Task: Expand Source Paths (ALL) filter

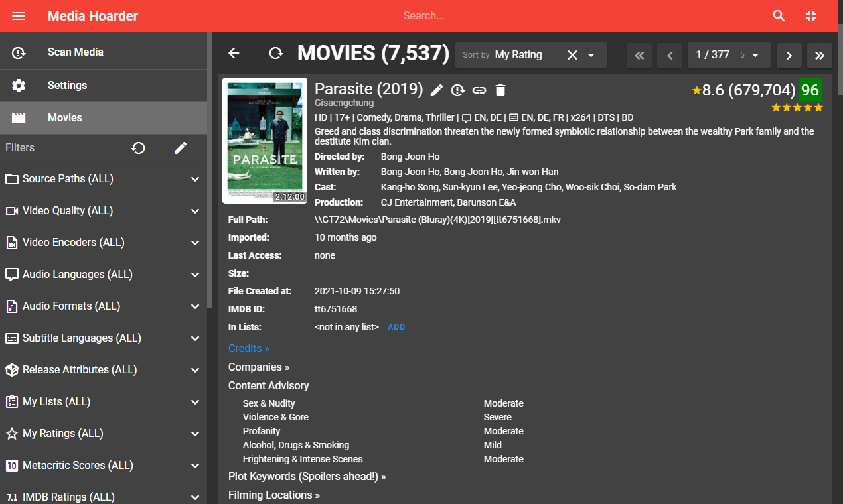Action: (104, 179)
